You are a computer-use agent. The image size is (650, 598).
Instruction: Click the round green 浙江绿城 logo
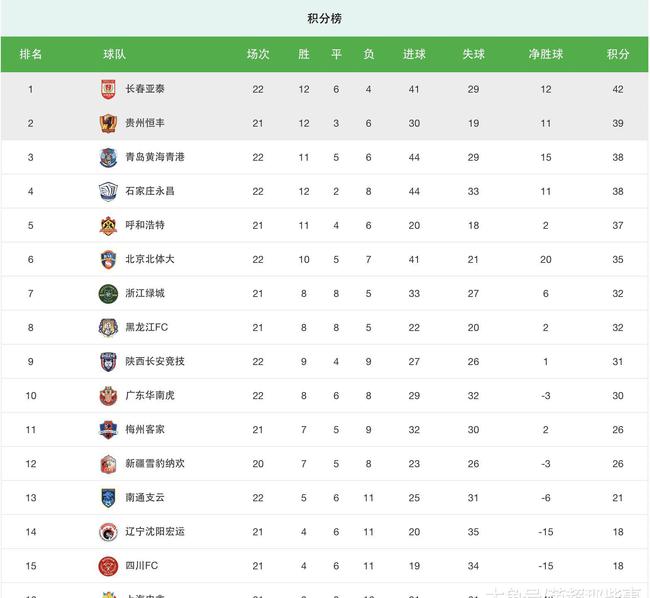click(x=108, y=294)
